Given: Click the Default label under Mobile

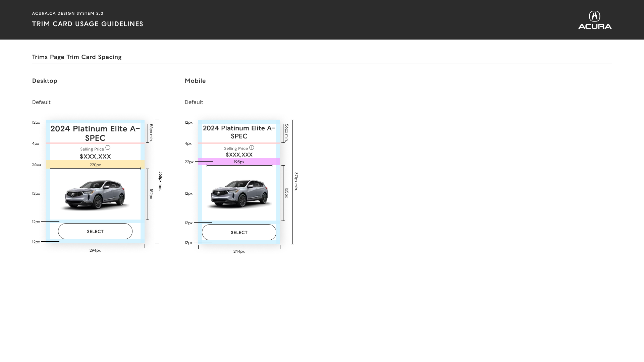Looking at the screenshot, I should [194, 102].
